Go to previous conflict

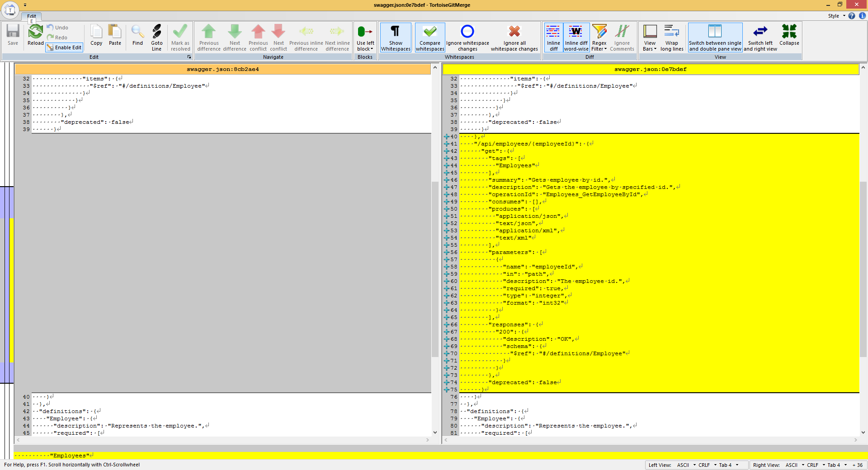coord(258,38)
